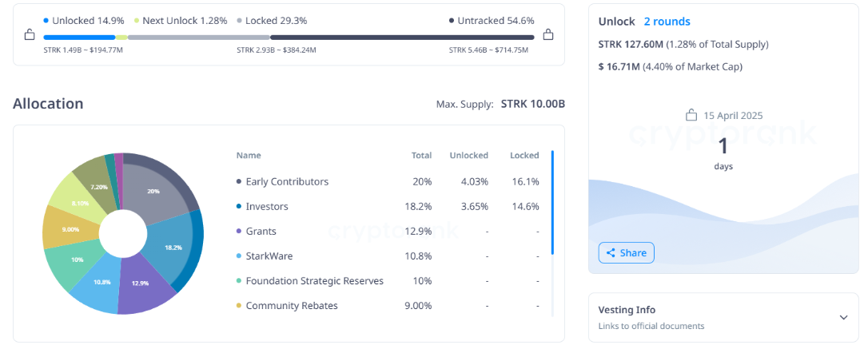Click the lock icon left of progress bar
This screenshot has height=349, width=868.
pos(30,35)
